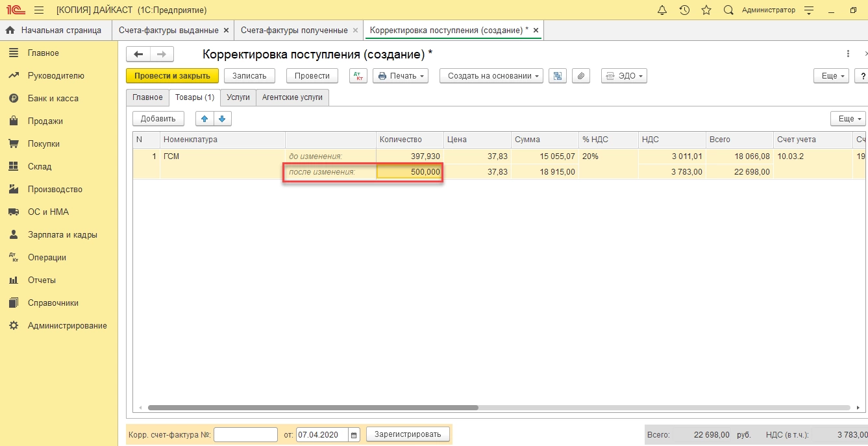
Task: Click the 10.03.2 account cell
Action: pos(812,156)
